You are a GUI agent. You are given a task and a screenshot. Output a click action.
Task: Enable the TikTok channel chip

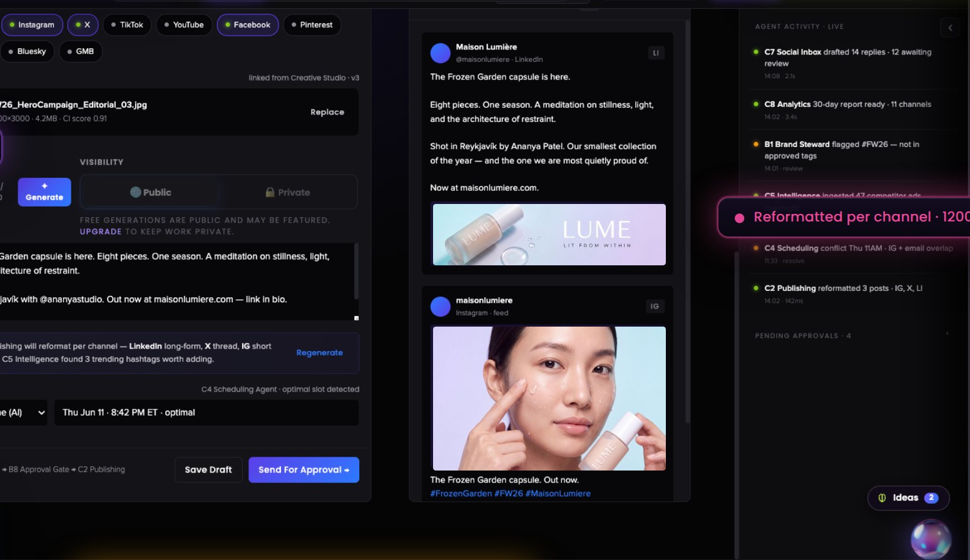click(127, 25)
